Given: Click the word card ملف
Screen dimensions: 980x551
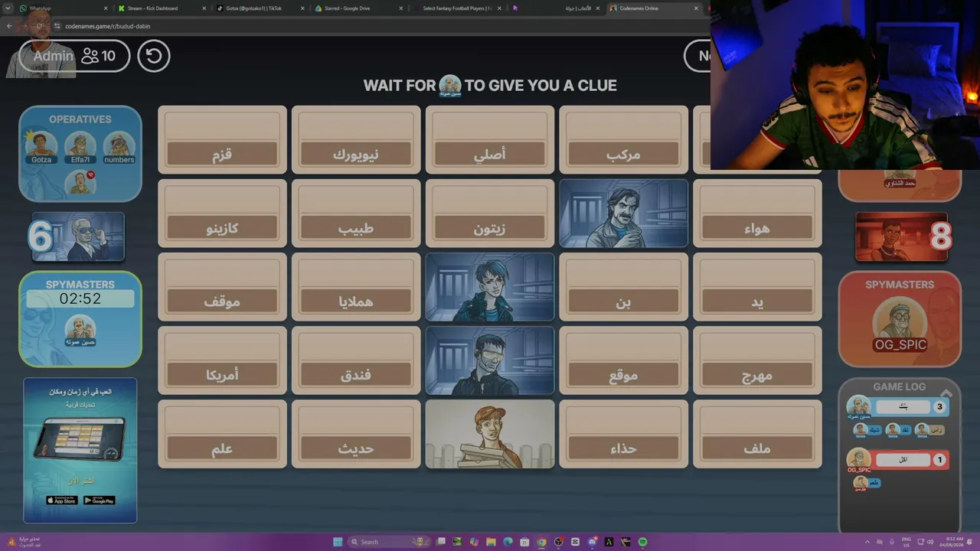Looking at the screenshot, I should (757, 434).
